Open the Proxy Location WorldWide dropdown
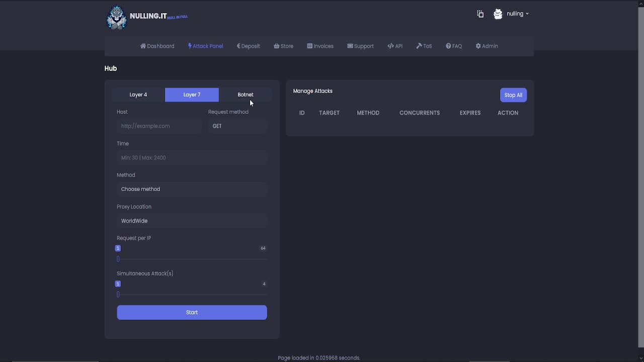The width and height of the screenshot is (644, 362). click(192, 221)
